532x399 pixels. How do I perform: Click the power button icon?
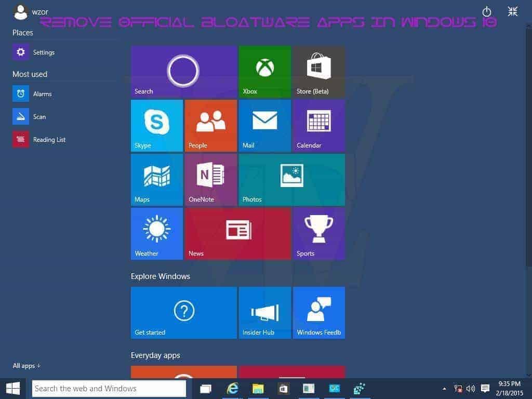click(x=487, y=11)
